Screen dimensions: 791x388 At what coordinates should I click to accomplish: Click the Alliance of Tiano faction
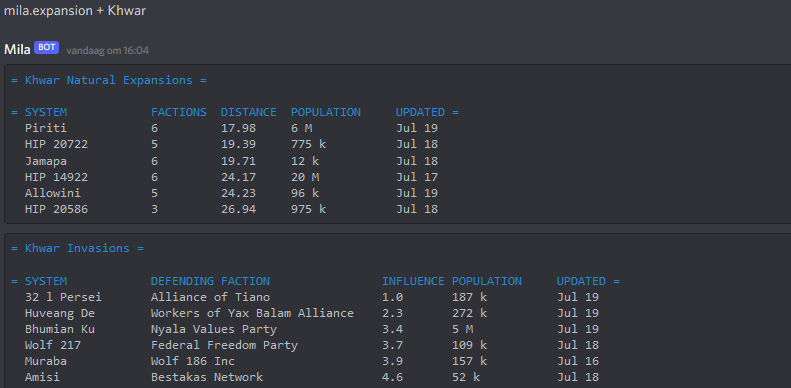coord(210,297)
